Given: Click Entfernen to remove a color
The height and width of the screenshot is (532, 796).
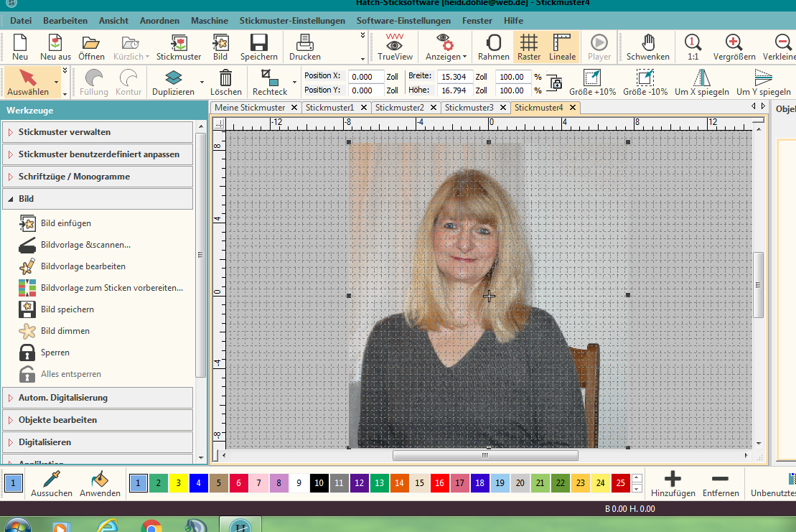Looking at the screenshot, I should tap(721, 484).
